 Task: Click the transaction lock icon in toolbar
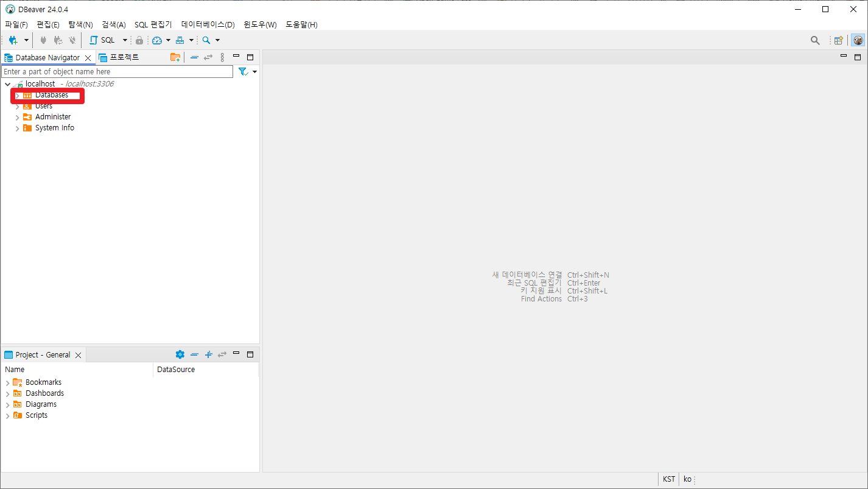pyautogui.click(x=139, y=40)
